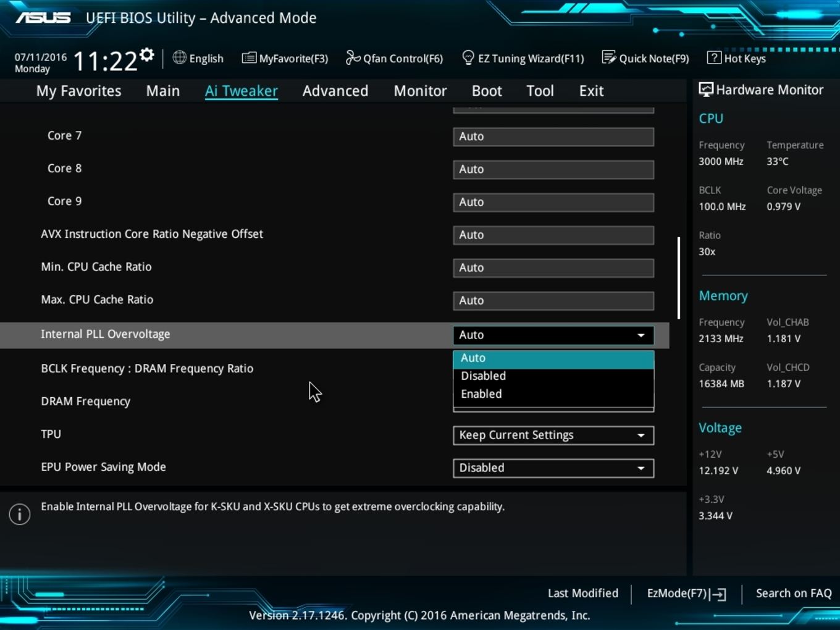Viewport: 840px width, 630px height.
Task: Select the DRAM Frequency label
Action: pyautogui.click(x=85, y=401)
